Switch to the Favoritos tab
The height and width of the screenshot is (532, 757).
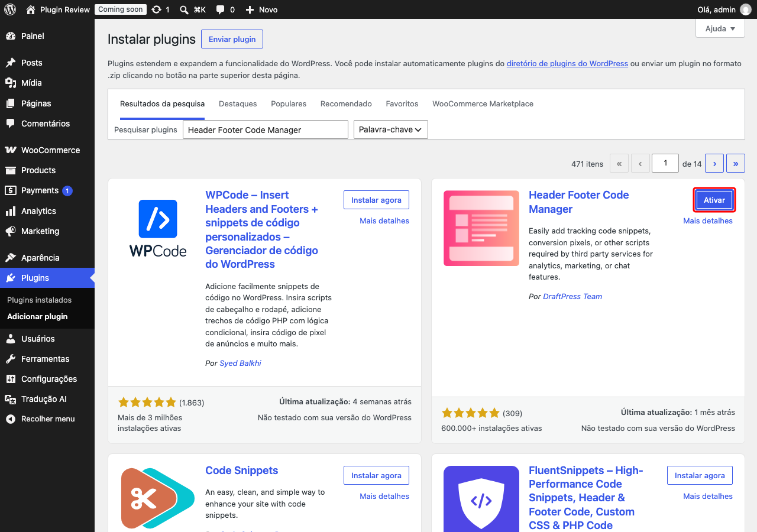[402, 103]
